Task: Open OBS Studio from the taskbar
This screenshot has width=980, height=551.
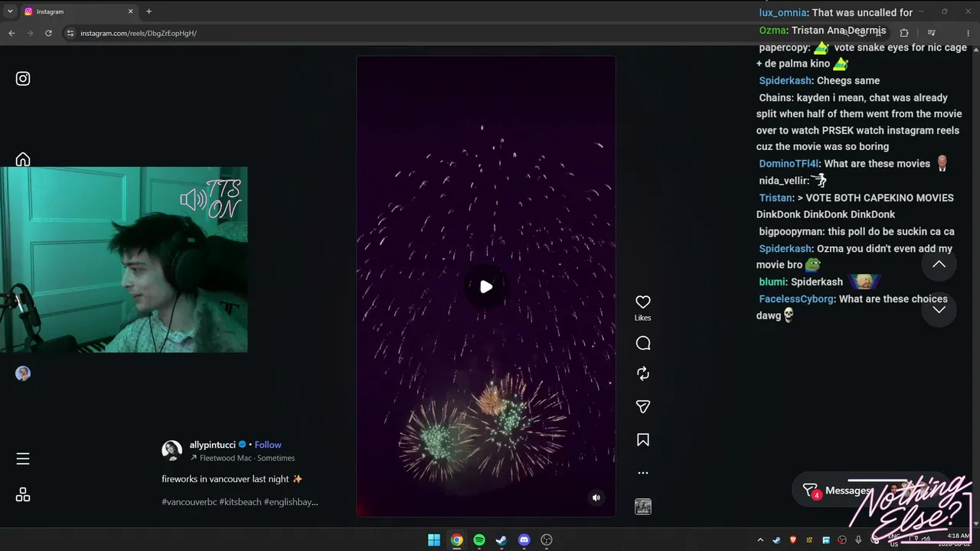Action: [547, 540]
